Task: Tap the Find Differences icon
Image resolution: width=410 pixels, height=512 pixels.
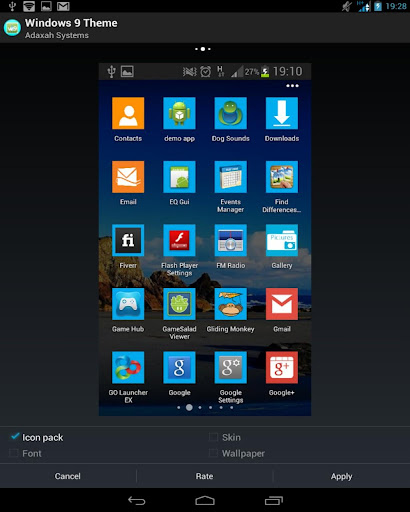Action: [282, 177]
